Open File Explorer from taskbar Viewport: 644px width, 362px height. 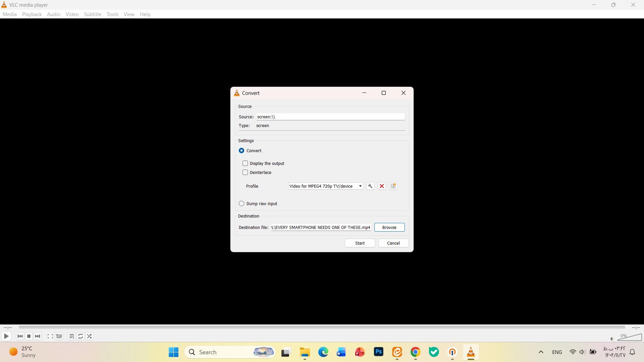click(x=305, y=352)
